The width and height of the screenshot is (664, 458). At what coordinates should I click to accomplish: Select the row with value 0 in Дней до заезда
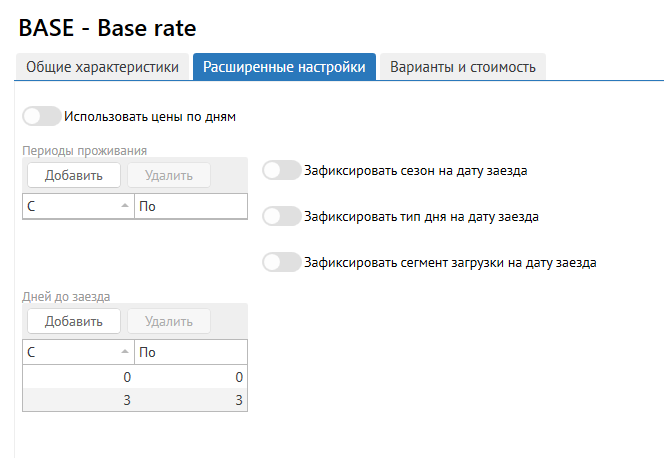[78, 377]
